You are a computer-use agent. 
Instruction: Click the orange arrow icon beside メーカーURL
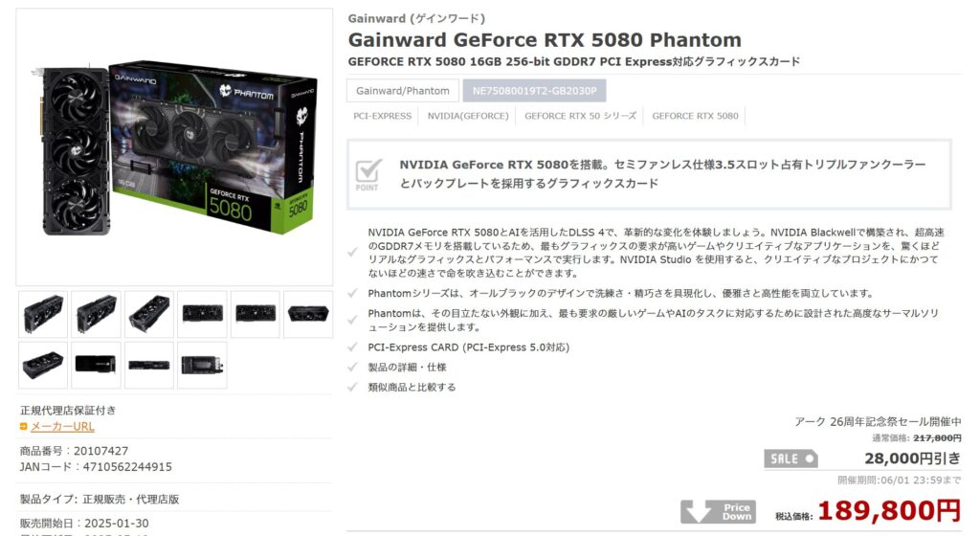click(x=23, y=426)
